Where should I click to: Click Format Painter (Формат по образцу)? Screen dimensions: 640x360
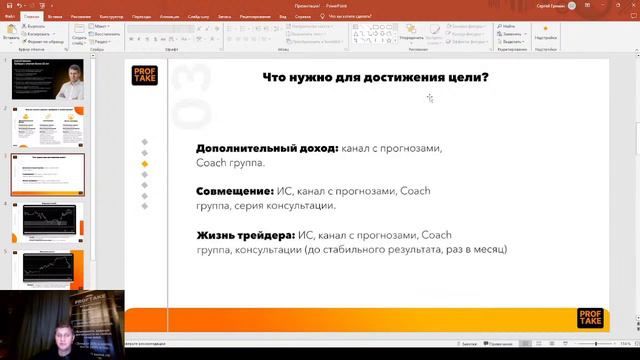pos(43,42)
